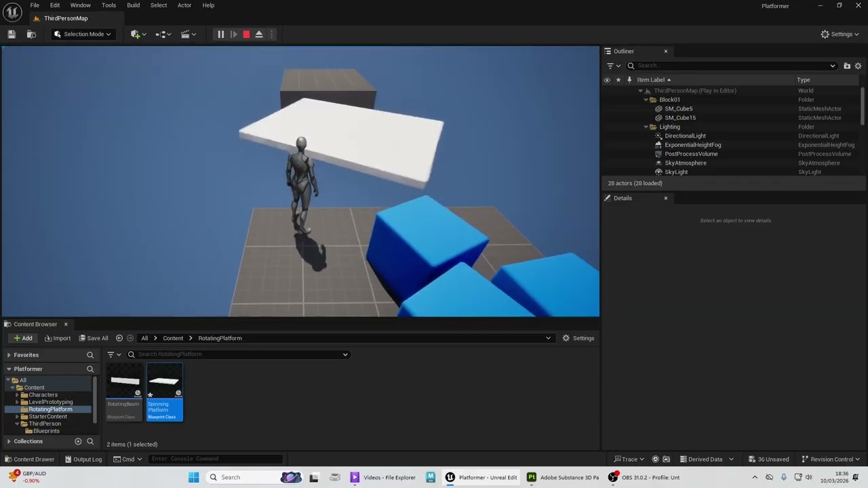This screenshot has height=488, width=868.
Task: Click the Outliner add folder icon
Action: 847,66
